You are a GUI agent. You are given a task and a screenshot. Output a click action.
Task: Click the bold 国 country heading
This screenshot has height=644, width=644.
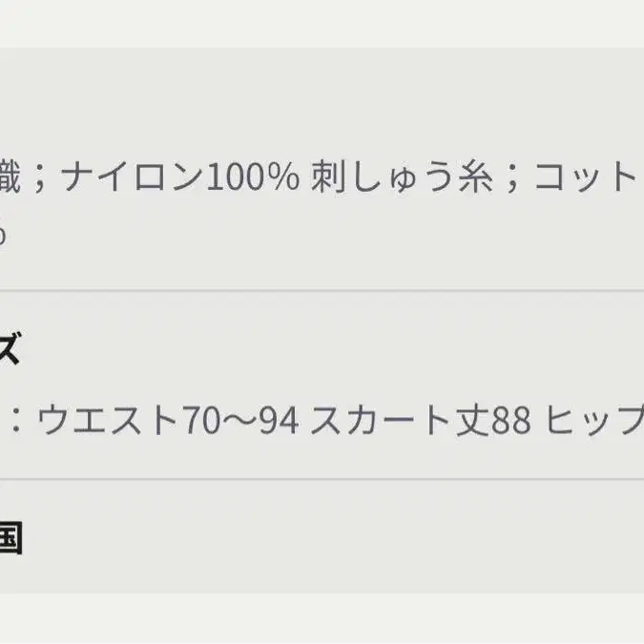(x=10, y=539)
